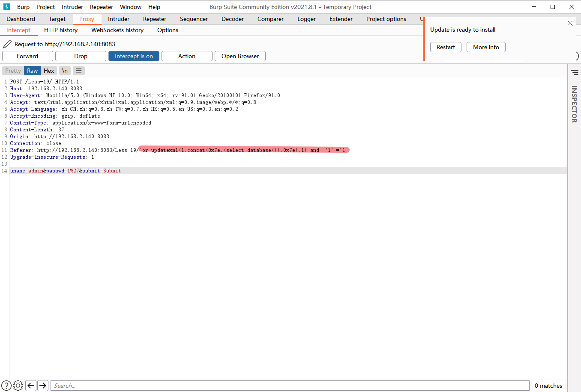Go to next search match arrow

tap(43, 386)
